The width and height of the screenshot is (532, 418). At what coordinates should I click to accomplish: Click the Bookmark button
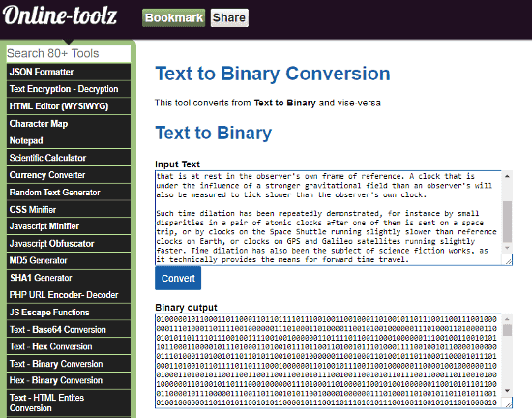click(x=174, y=17)
